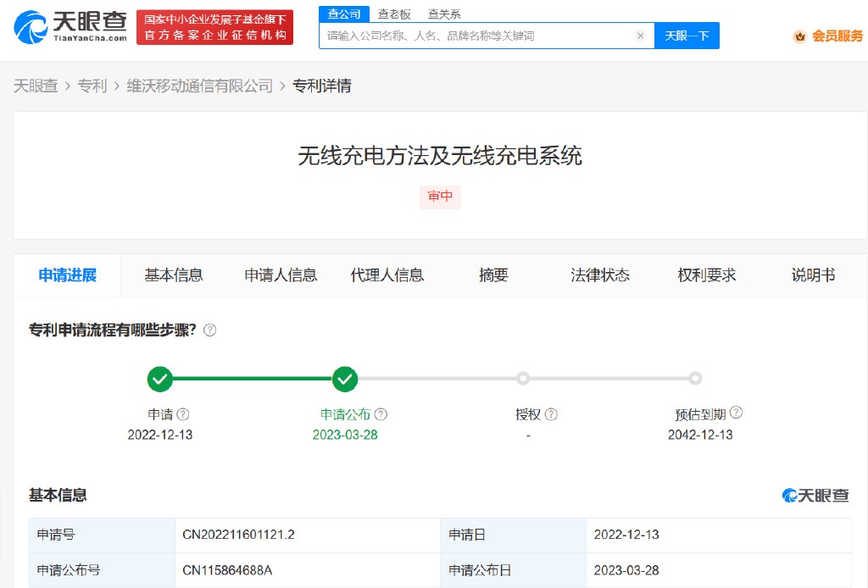Click the Tianyancha logo icon

point(29,27)
